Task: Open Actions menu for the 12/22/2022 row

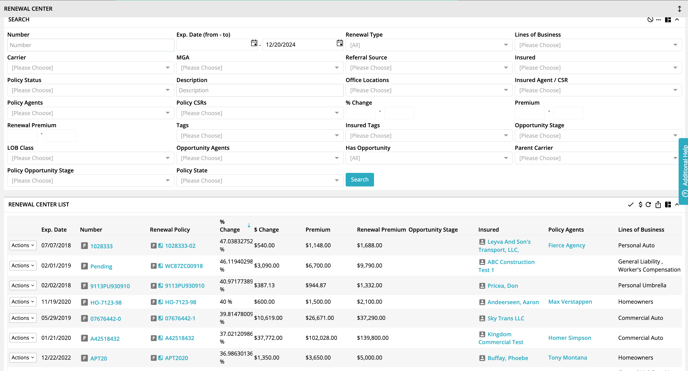Action: (23, 358)
